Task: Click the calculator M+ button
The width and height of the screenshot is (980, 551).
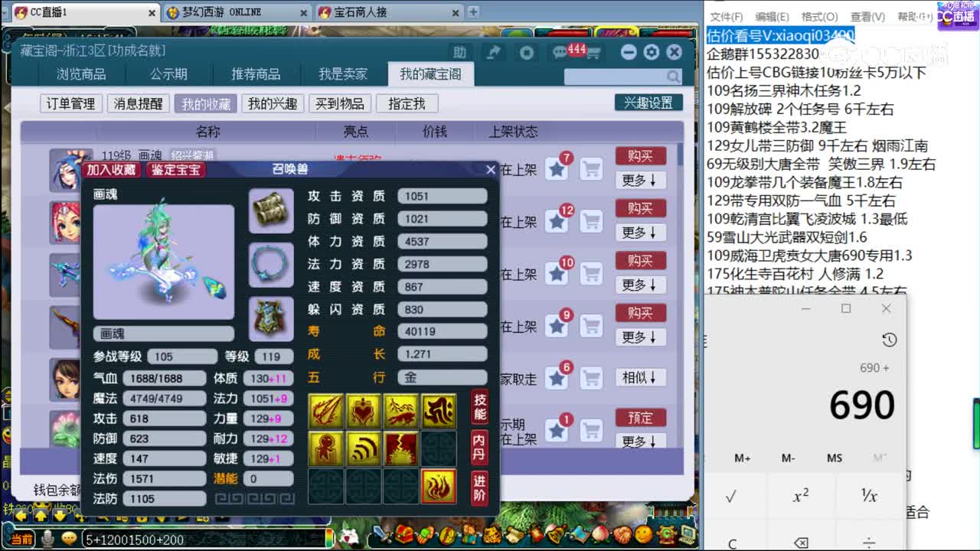Action: [x=742, y=458]
